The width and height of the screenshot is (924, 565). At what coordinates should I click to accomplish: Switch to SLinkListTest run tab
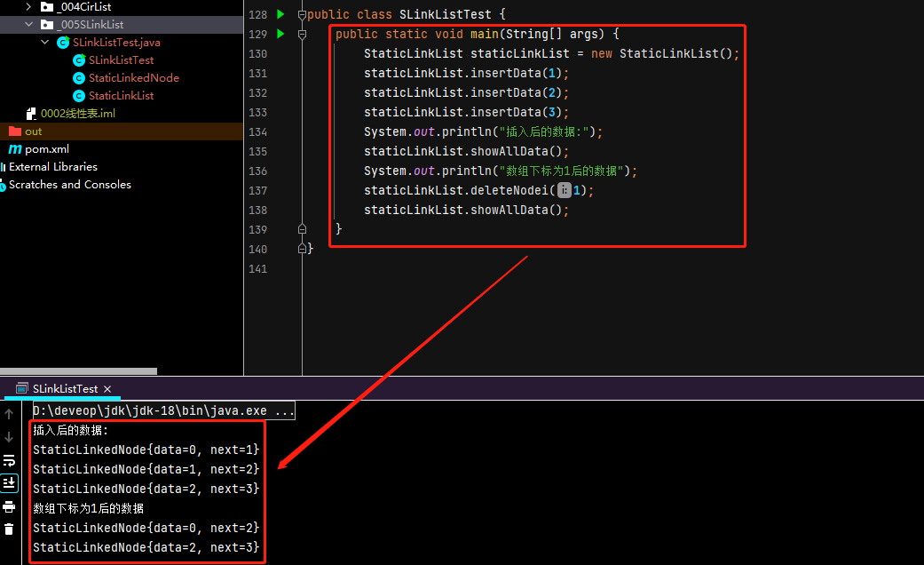tap(65, 388)
